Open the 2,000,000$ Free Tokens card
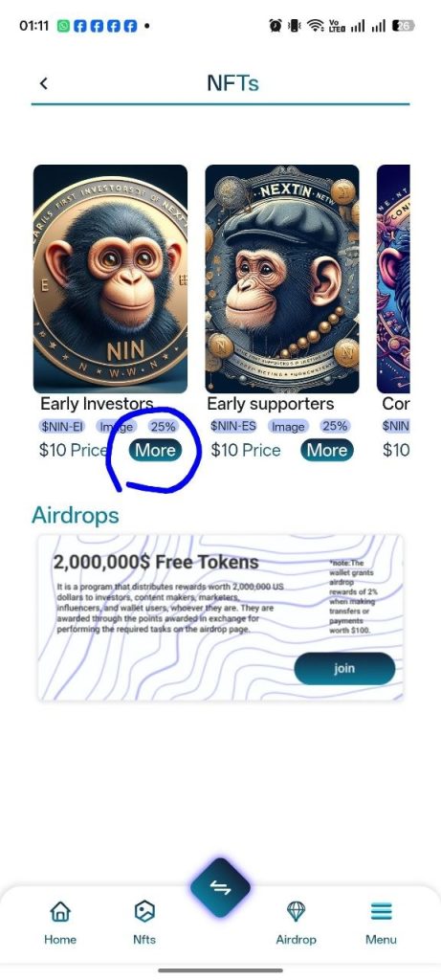This screenshot has width=441, height=980. (x=220, y=617)
